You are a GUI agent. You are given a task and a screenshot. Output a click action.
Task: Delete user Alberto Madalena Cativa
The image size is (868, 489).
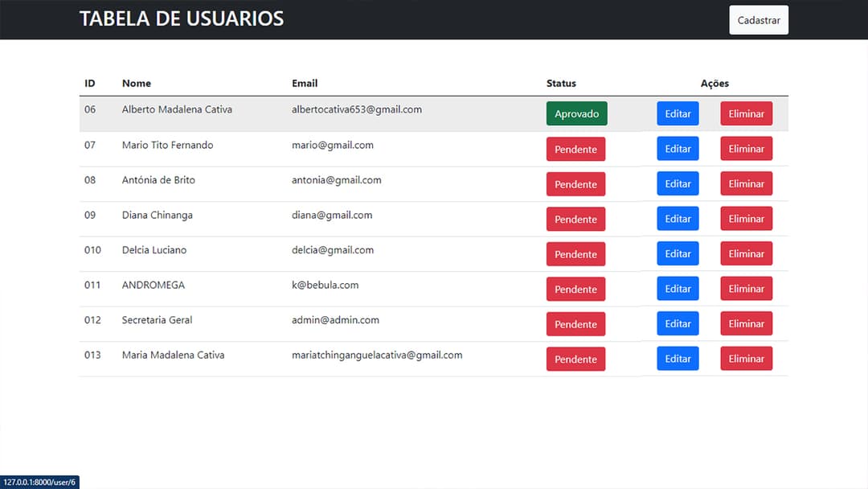click(746, 113)
